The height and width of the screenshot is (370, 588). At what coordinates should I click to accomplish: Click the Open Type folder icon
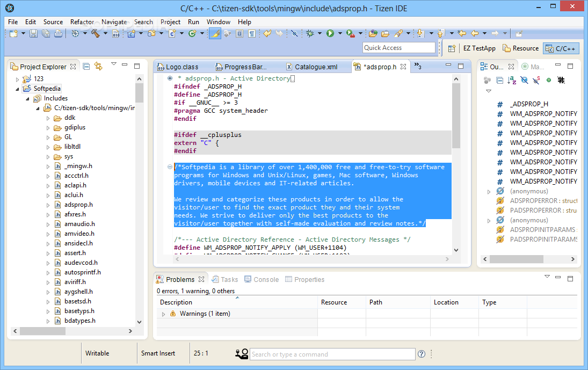tap(373, 34)
